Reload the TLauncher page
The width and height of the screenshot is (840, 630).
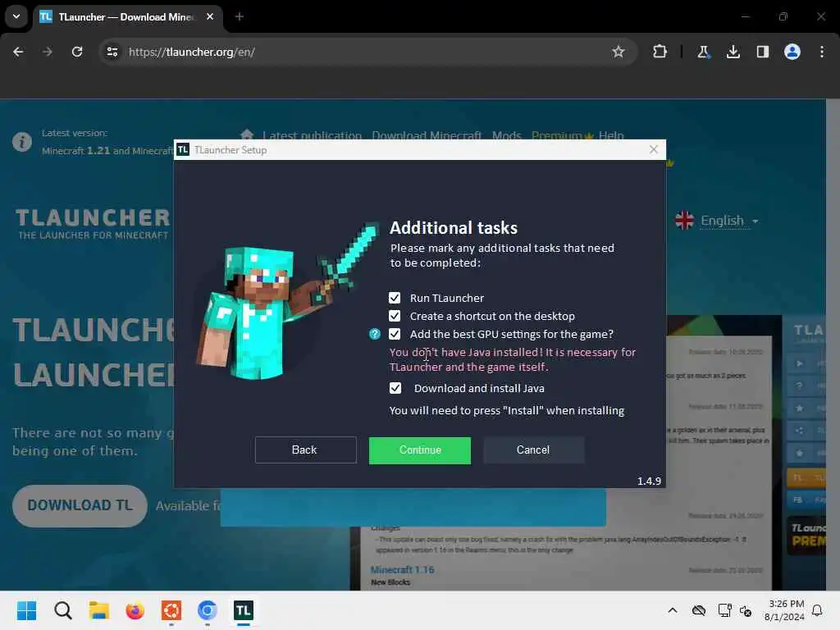[x=77, y=52]
